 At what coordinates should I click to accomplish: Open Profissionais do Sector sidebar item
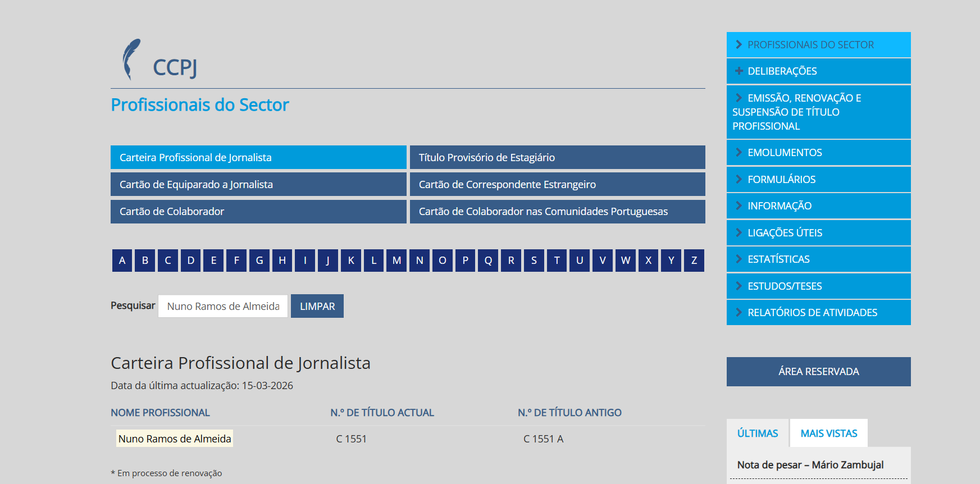click(810, 45)
